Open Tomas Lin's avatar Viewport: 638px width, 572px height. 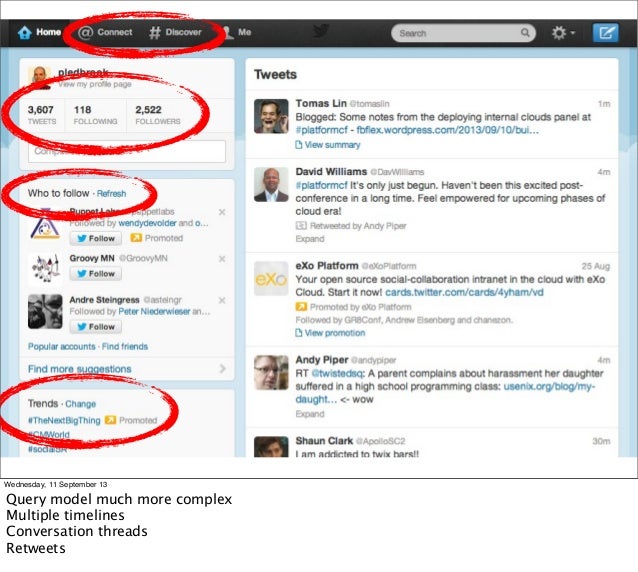coord(271,116)
